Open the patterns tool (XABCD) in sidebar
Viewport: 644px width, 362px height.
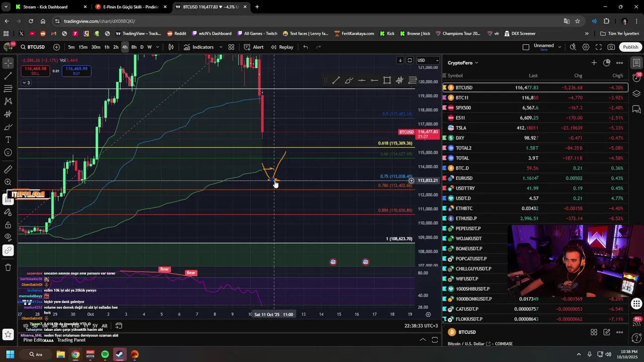click(x=8, y=101)
